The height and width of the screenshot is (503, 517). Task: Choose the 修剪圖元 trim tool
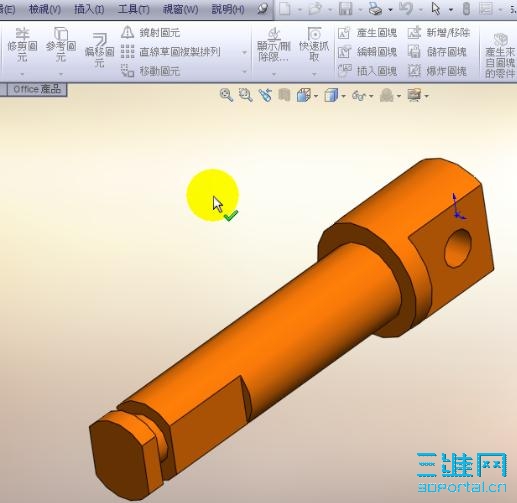coord(22,45)
